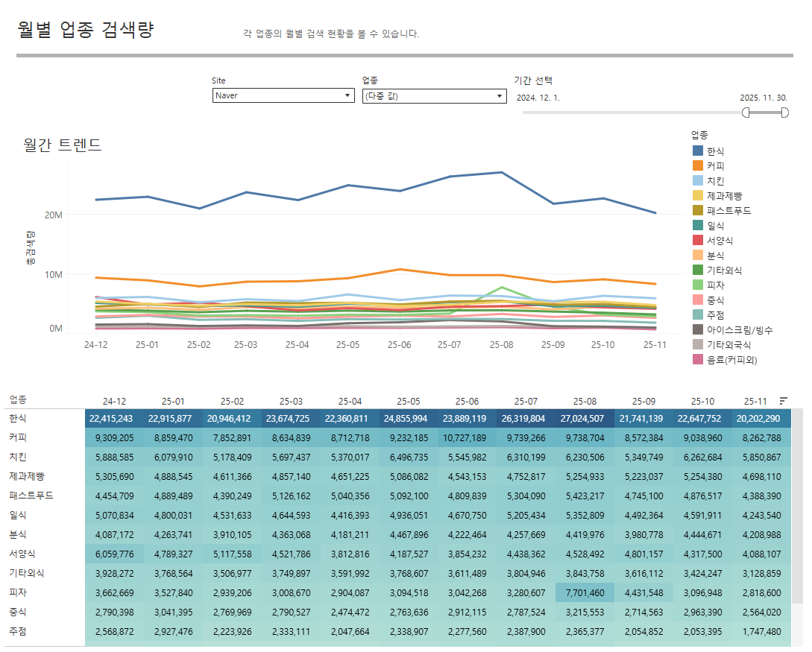Select the 한식 color swatch in the legend
Viewport: 812px width, 652px height.
pos(698,151)
